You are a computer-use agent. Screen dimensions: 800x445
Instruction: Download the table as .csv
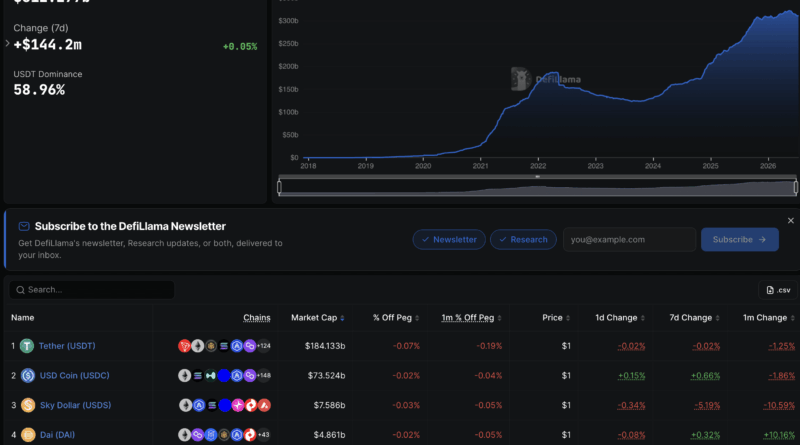click(778, 290)
